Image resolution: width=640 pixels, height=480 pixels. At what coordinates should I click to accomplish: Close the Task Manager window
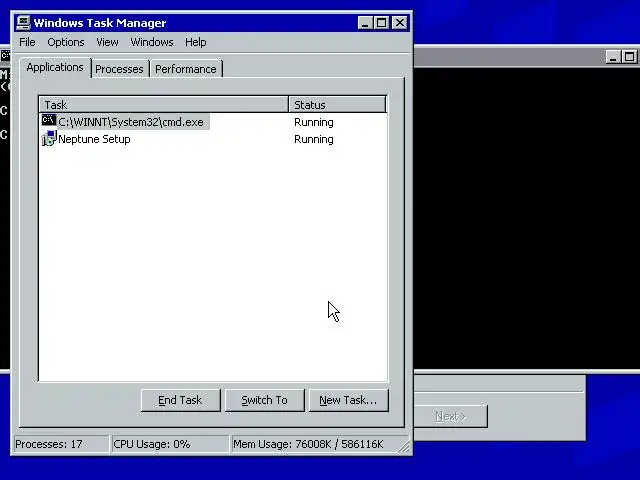pos(400,22)
